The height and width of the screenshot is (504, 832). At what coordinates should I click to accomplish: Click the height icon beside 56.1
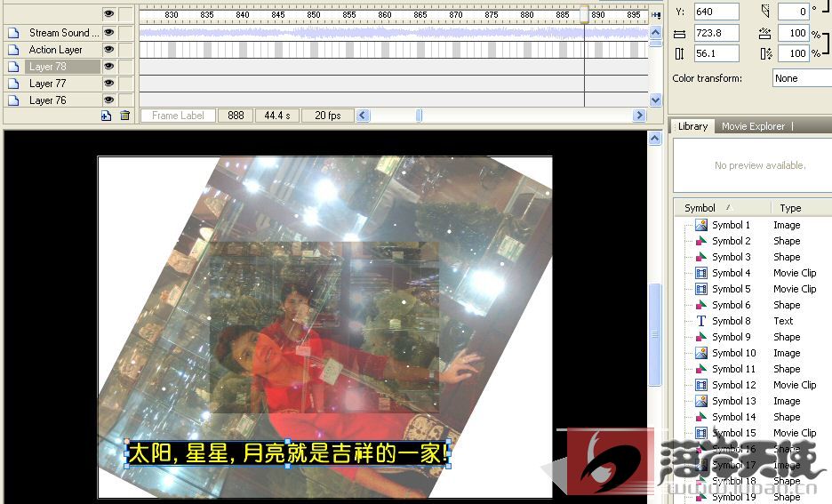coord(679,53)
